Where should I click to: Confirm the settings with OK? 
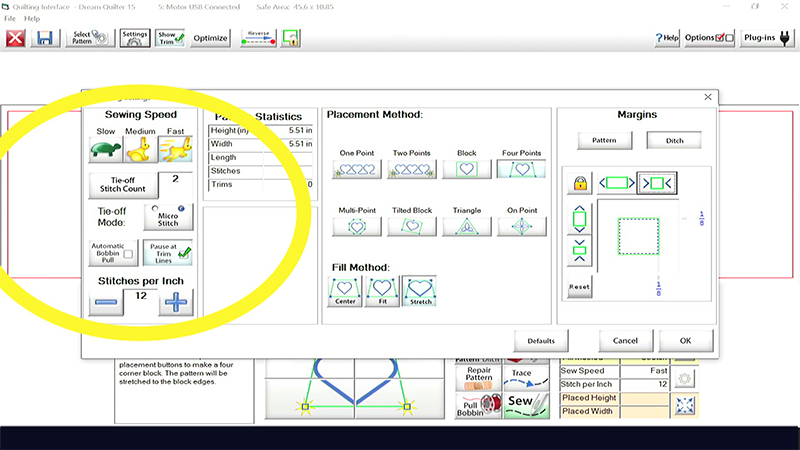pyautogui.click(x=685, y=340)
